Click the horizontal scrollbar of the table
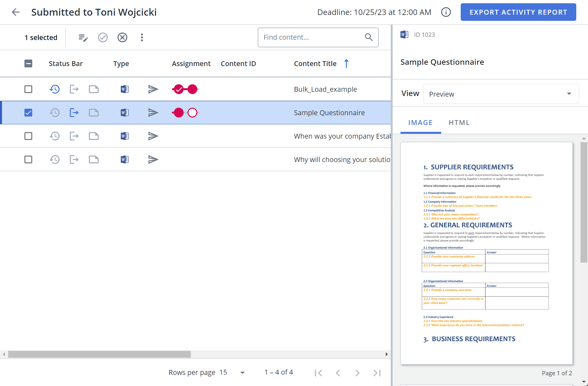This screenshot has width=588, height=386. click(x=99, y=354)
